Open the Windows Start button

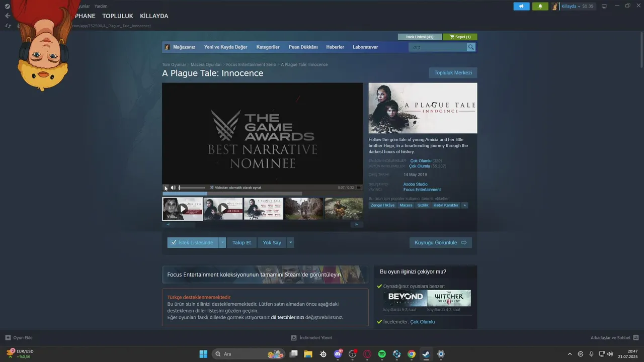203,354
